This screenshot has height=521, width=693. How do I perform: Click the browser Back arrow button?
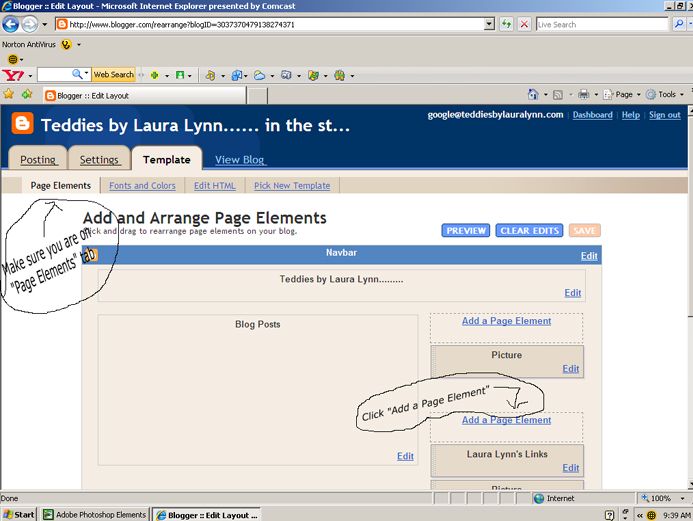pyautogui.click(x=11, y=24)
